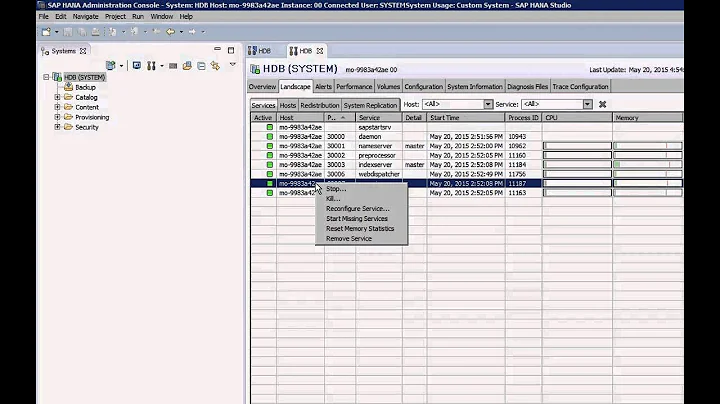Click the Last Edit Location arrow icon
Viewport: 720px width, 404px height.
click(156, 32)
